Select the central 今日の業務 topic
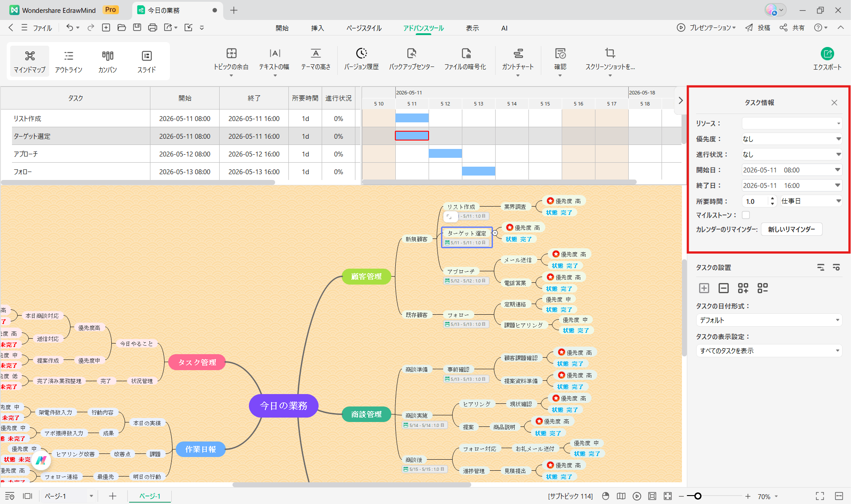The height and width of the screenshot is (504, 851). [x=284, y=406]
